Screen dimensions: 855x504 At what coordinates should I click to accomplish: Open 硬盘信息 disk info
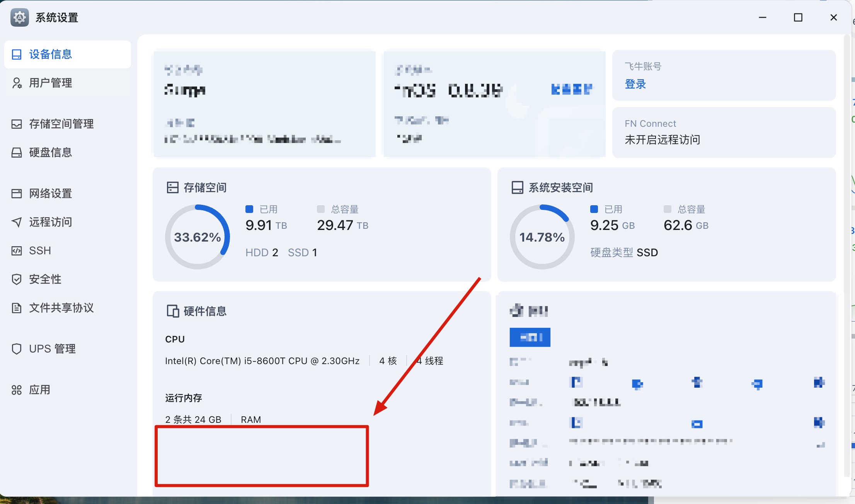coord(68,153)
